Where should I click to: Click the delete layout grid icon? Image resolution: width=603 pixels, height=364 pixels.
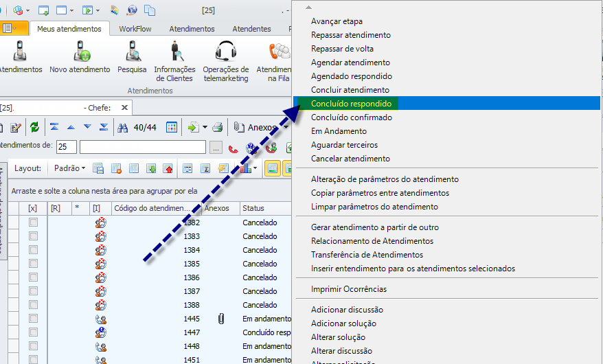tap(116, 168)
